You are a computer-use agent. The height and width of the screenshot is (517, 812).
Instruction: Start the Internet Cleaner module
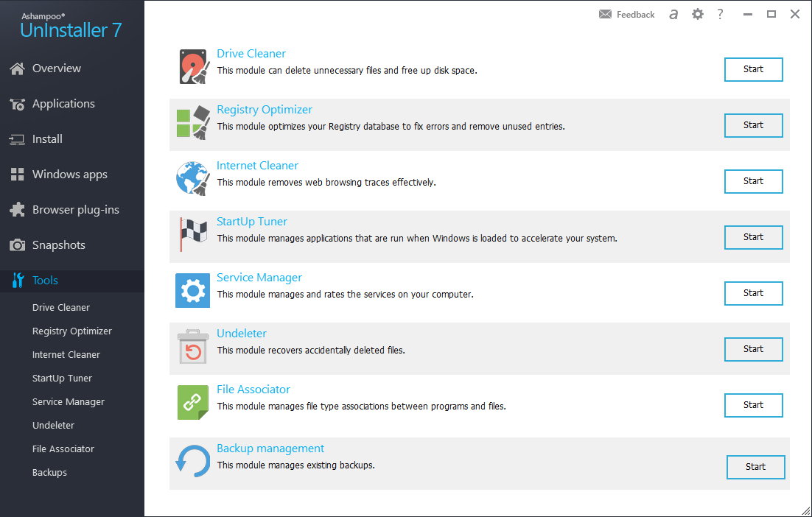click(x=753, y=181)
